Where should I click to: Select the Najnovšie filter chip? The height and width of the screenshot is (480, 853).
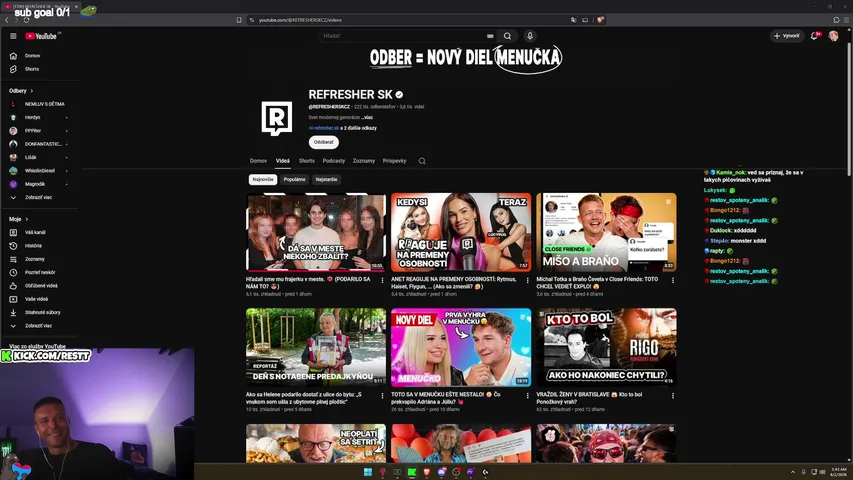pyautogui.click(x=263, y=180)
